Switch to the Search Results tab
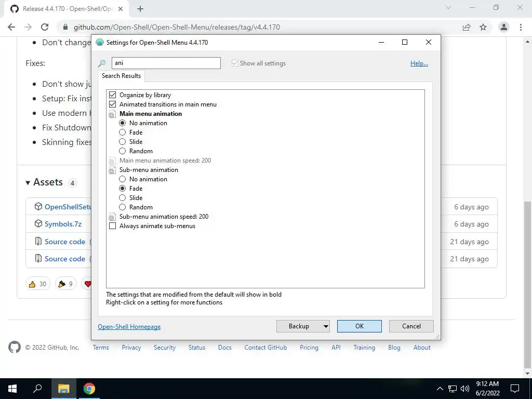The height and width of the screenshot is (399, 532). click(x=122, y=76)
